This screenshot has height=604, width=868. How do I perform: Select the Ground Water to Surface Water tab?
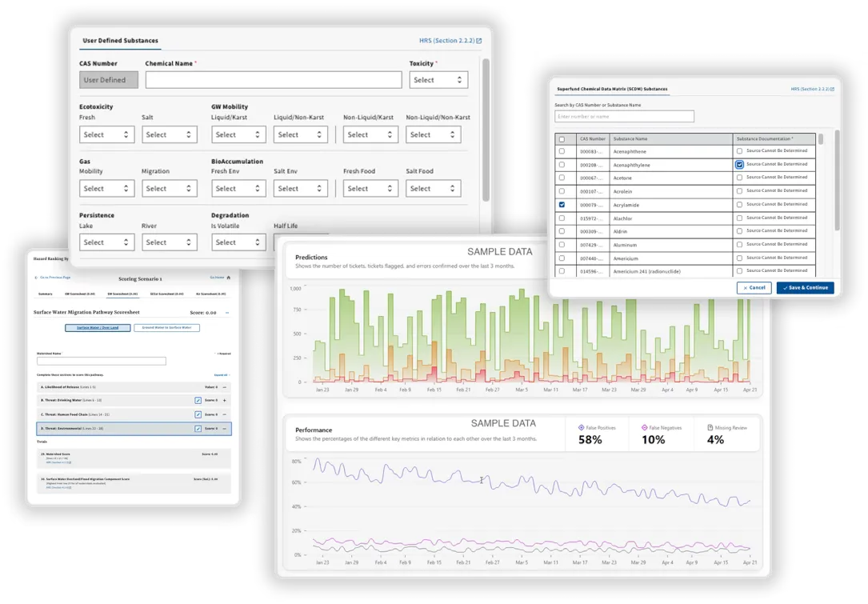(166, 327)
